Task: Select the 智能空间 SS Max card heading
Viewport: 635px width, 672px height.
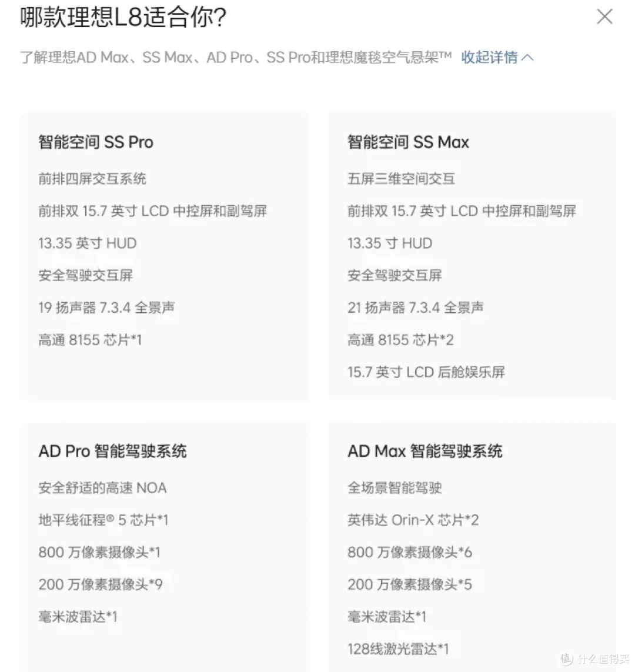Action: (408, 142)
